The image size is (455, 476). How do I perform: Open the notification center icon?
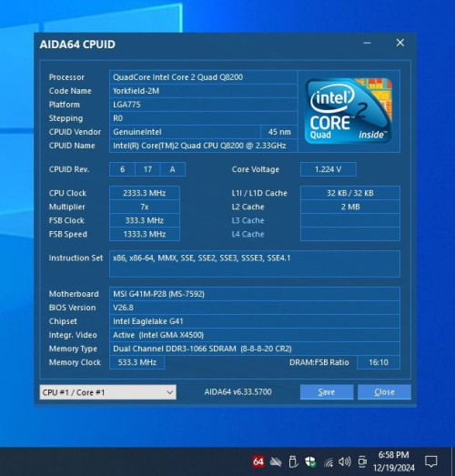(x=431, y=461)
